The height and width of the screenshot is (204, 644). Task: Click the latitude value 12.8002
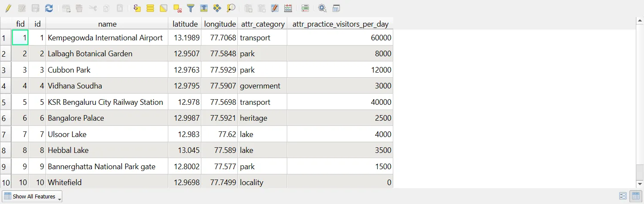pyautogui.click(x=185, y=166)
